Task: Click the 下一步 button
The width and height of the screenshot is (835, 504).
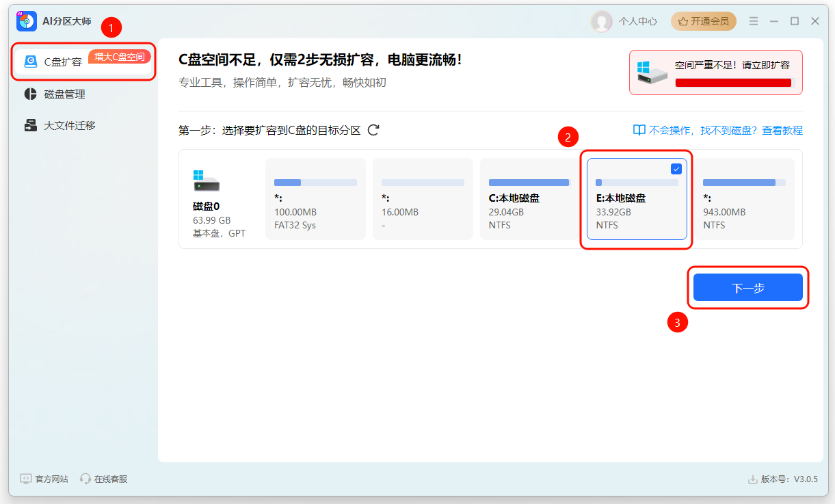Action: [747, 288]
